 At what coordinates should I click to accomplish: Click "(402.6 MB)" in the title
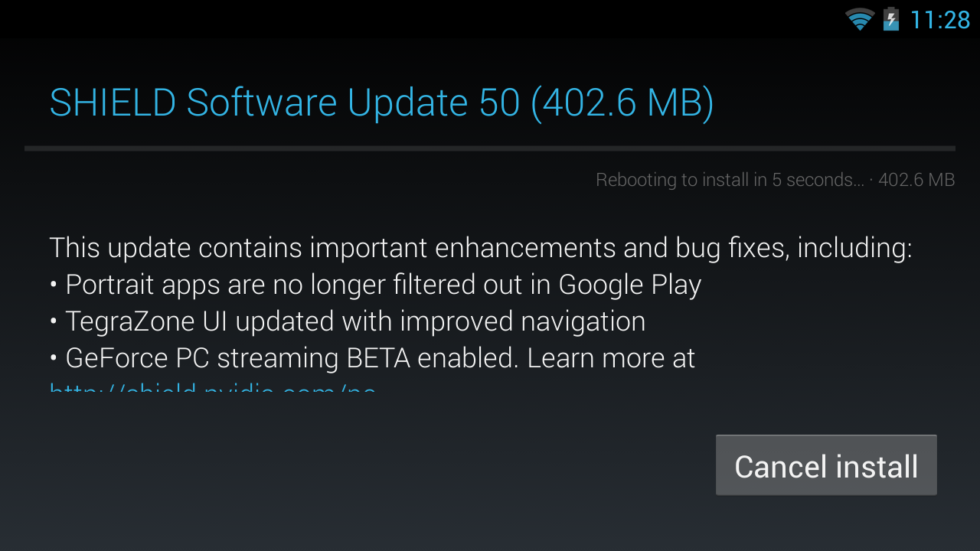pyautogui.click(x=622, y=104)
